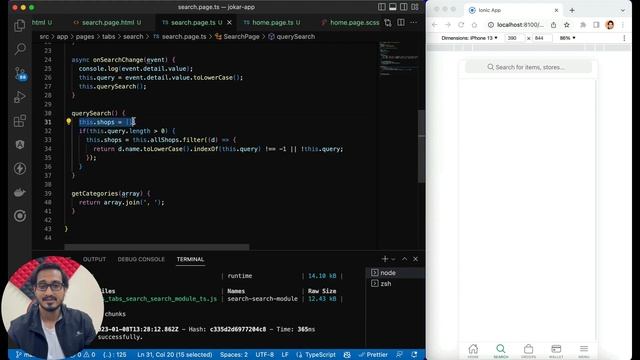The width and height of the screenshot is (640, 360).
Task: Maximize the panel with the up chevron
Action: click(x=404, y=259)
